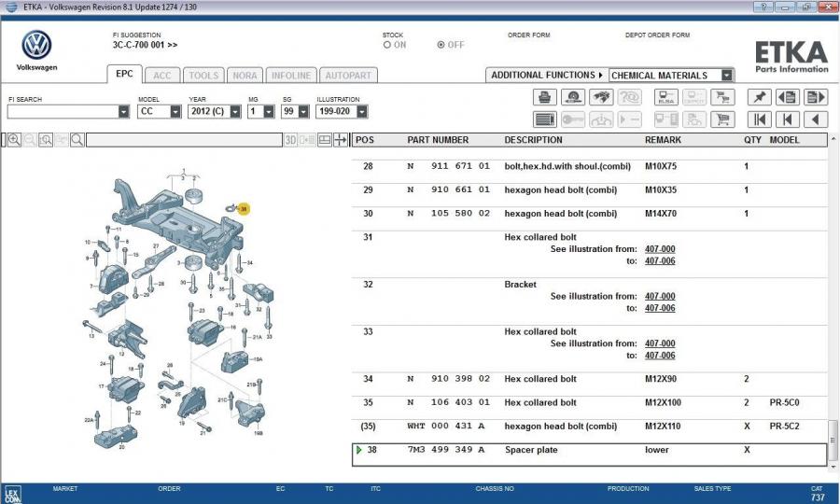This screenshot has height=504, width=840.
Task: Select the stock OFF radio button
Action: coord(441,45)
